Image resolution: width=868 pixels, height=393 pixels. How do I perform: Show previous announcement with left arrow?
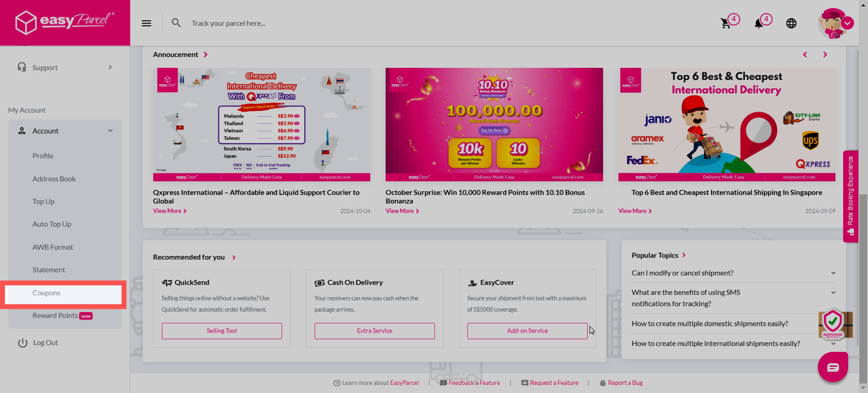click(805, 55)
